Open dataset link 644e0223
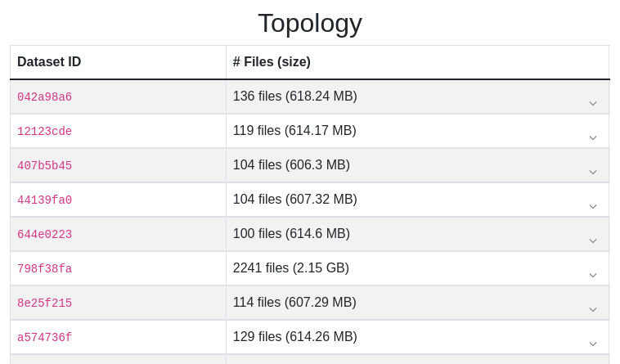 [x=45, y=235]
